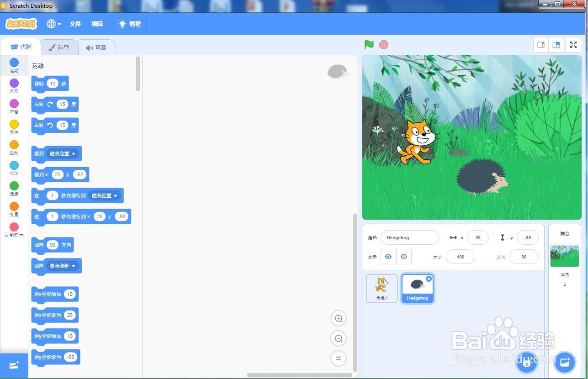588x379 pixels.
Task: Open 移到 随机位置 dropdown
Action: tap(63, 153)
